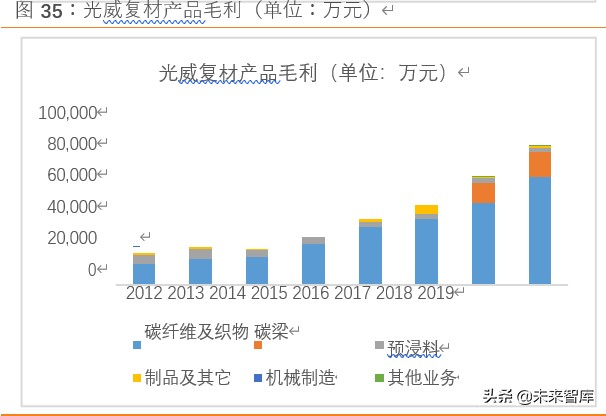Click the 2012 x-axis label
This screenshot has height=416, width=606.
coord(144,293)
